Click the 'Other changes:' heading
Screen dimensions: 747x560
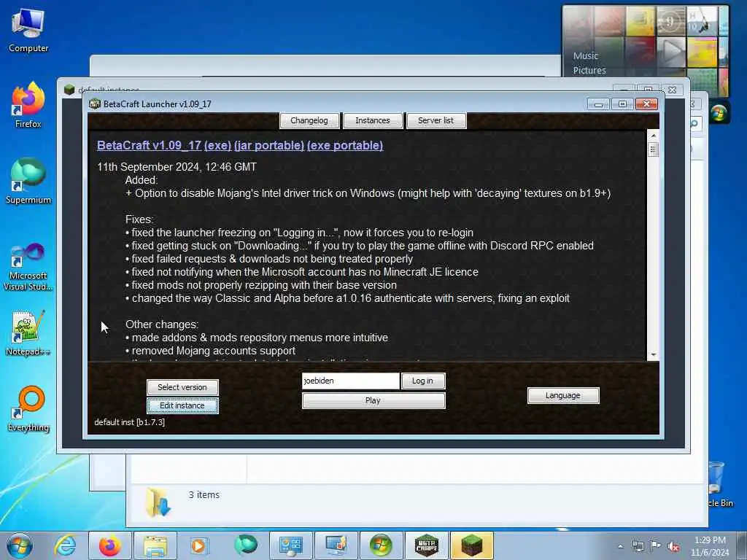click(162, 324)
